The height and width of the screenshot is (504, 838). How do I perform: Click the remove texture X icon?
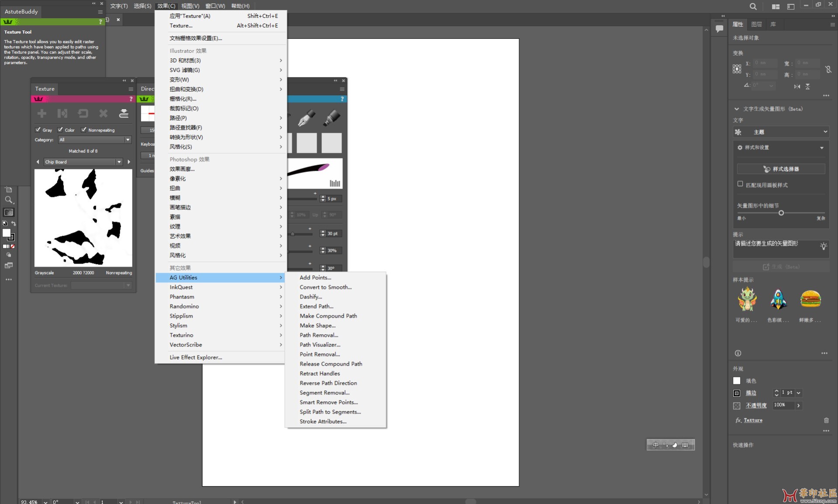pos(103,113)
